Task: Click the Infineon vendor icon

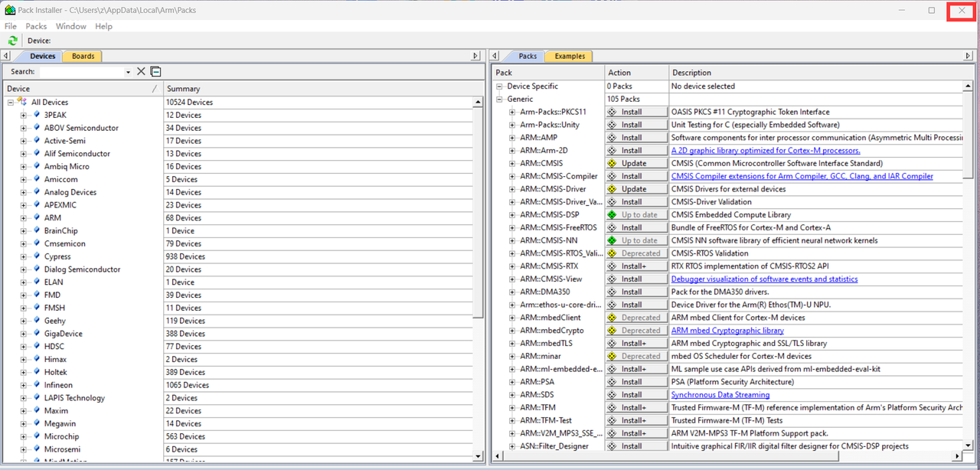Action: (36, 385)
